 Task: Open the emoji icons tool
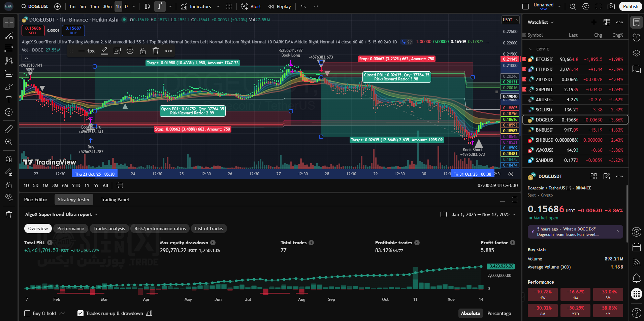(x=9, y=112)
